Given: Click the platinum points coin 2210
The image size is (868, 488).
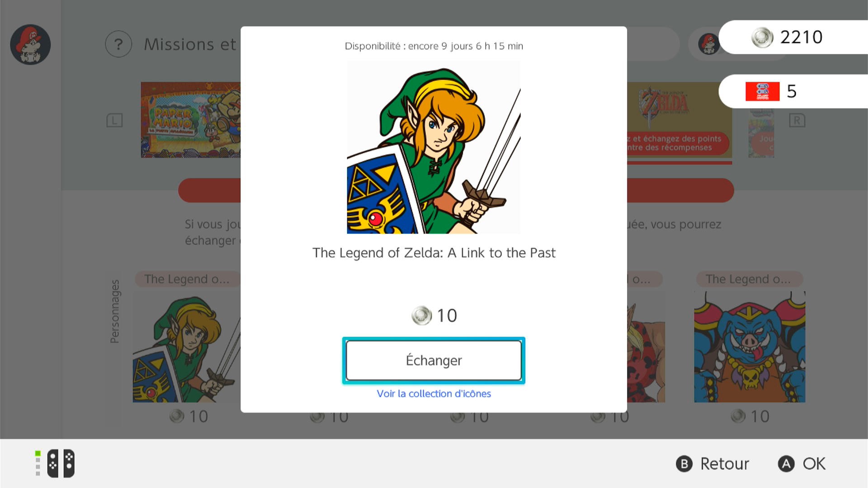Looking at the screenshot, I should pos(787,37).
